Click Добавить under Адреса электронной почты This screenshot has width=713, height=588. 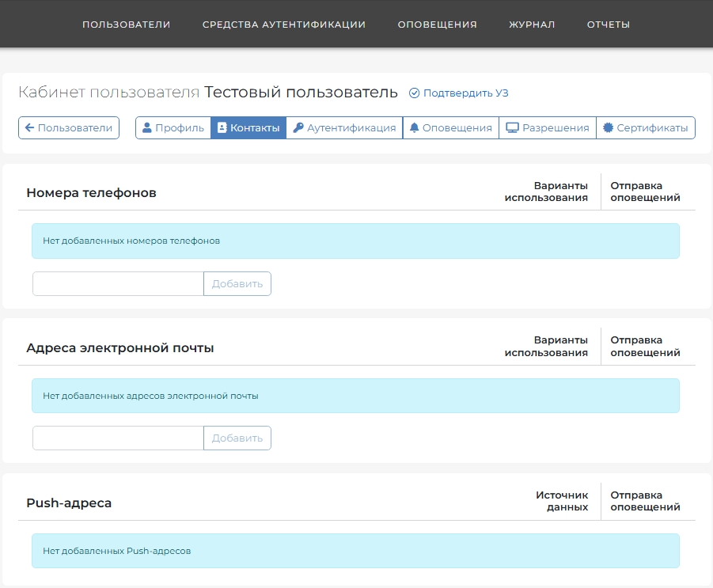(x=237, y=438)
